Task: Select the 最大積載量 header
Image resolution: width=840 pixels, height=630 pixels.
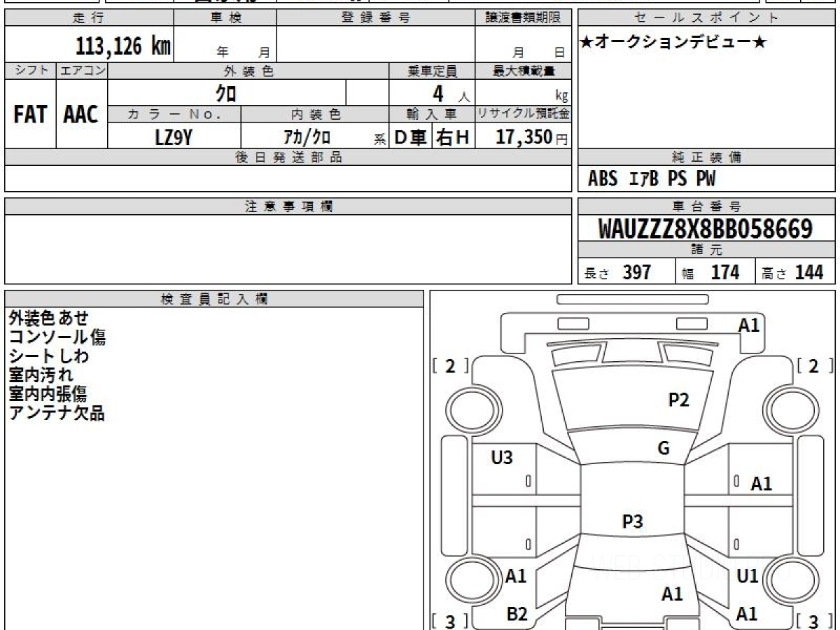Action: (524, 71)
